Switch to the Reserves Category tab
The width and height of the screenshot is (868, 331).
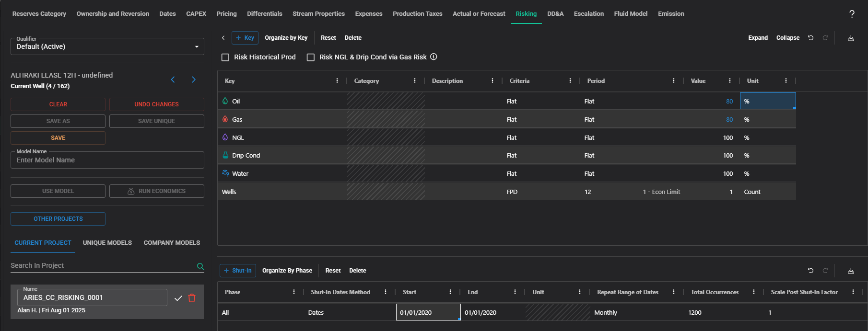pos(39,14)
